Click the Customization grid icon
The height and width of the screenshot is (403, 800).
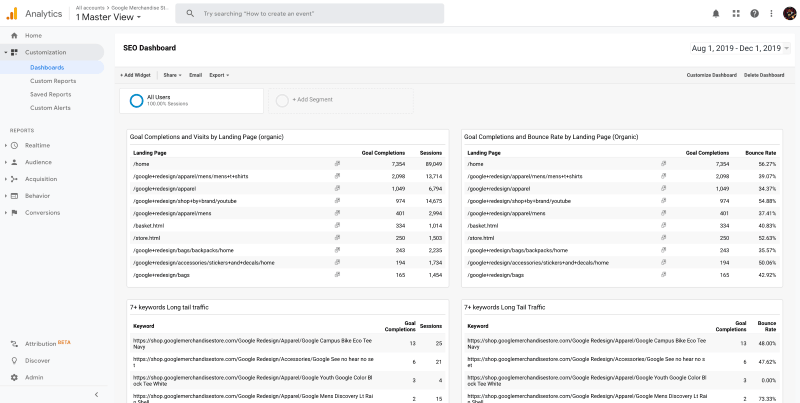point(14,52)
